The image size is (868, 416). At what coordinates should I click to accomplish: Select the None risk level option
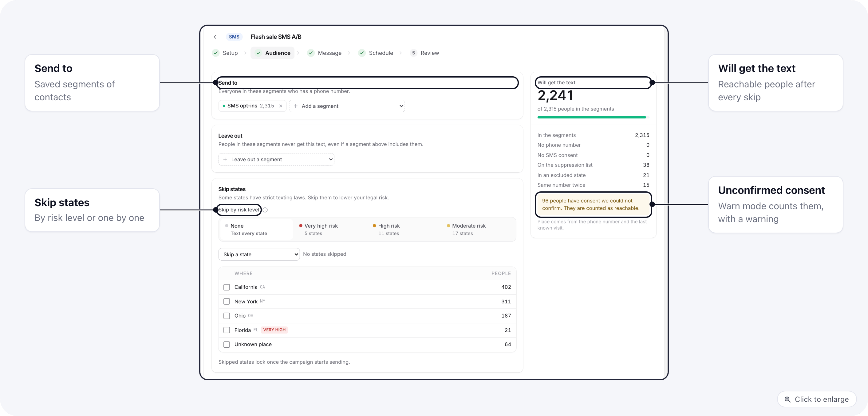(256, 230)
